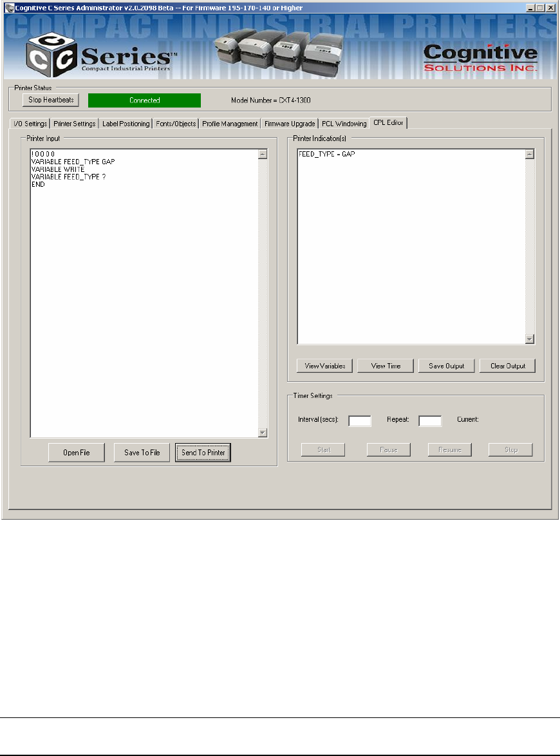Click Printer Input scrollbar up arrow
560x756 pixels.
(x=263, y=155)
